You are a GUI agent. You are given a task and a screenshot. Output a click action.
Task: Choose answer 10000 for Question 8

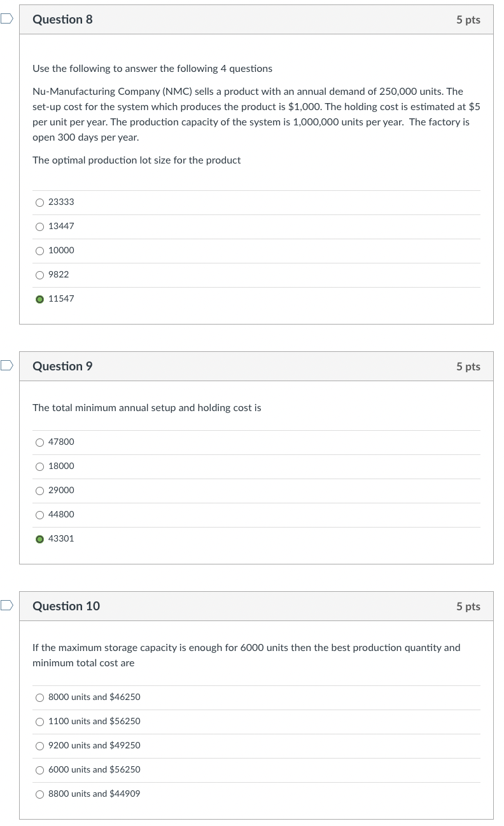coord(39,250)
